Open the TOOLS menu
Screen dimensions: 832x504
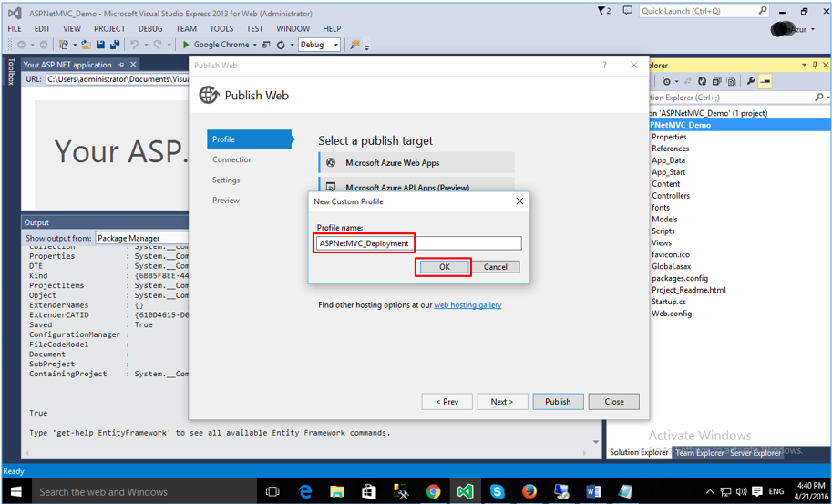(221, 28)
